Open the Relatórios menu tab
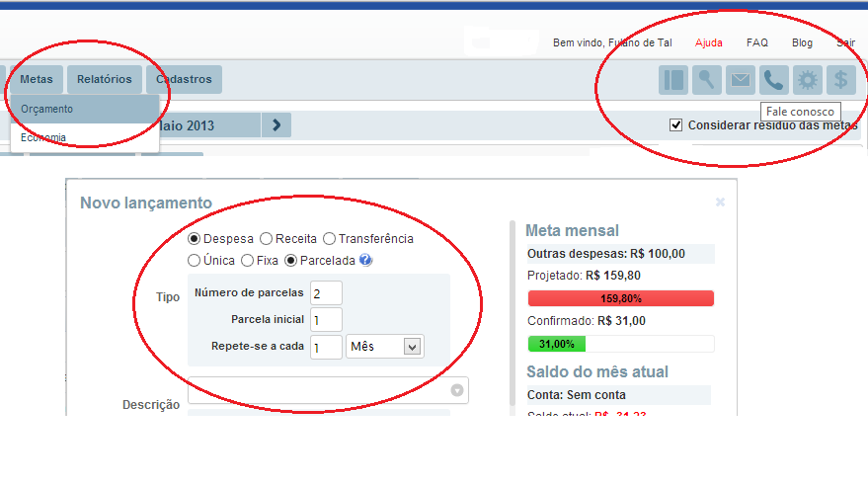 click(x=104, y=79)
